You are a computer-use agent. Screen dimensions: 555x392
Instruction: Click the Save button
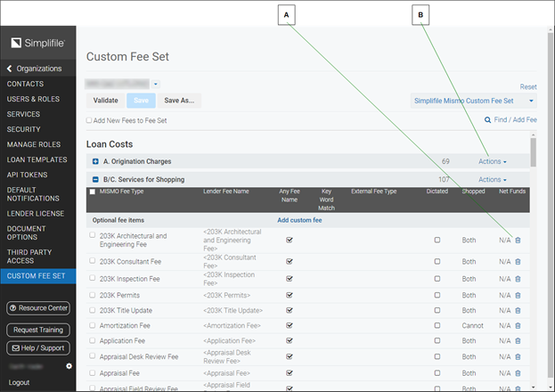tap(141, 101)
